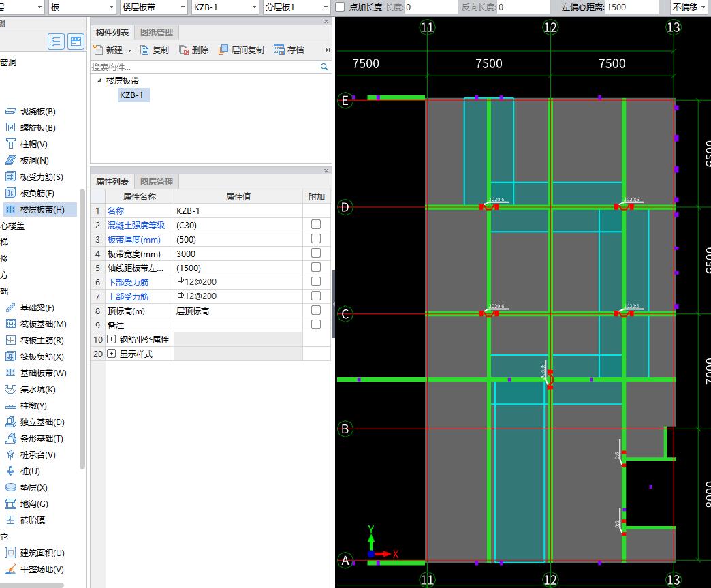Check 附加 box for 板带宽度
Viewport: 711px width, 588px height.
(x=316, y=253)
